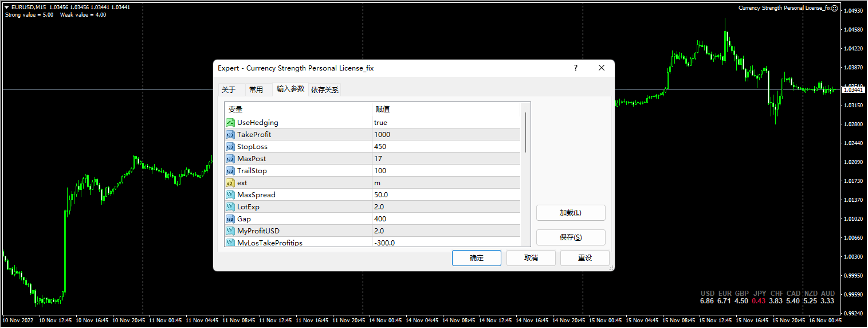This screenshot has height=328, width=868.
Task: Click the MaxPost variable name
Action: coord(252,159)
